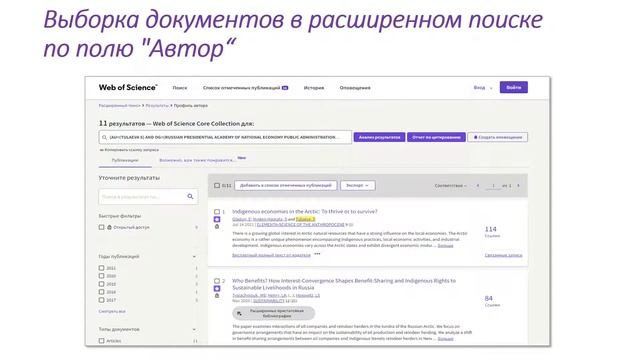This screenshot has width=640, height=360.
Task: Click the marked list count badge
Action: pyautogui.click(x=285, y=88)
